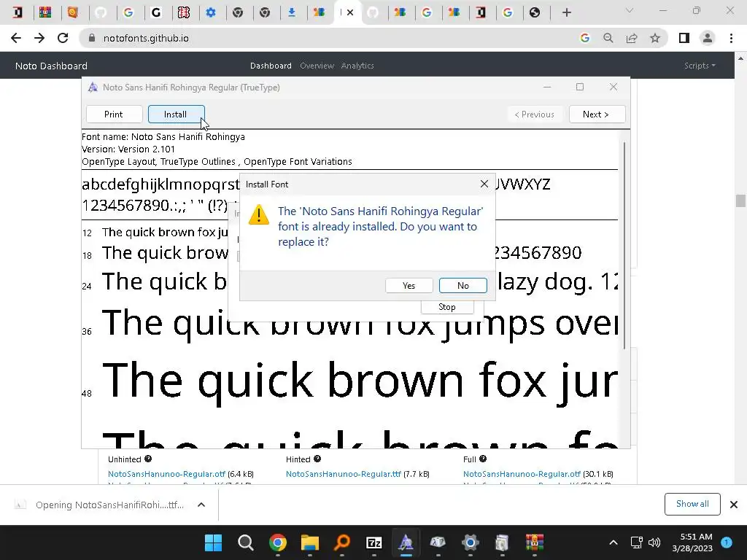Image resolution: width=747 pixels, height=560 pixels.
Task: Reload the notofonts.github.io page
Action: pos(63,38)
